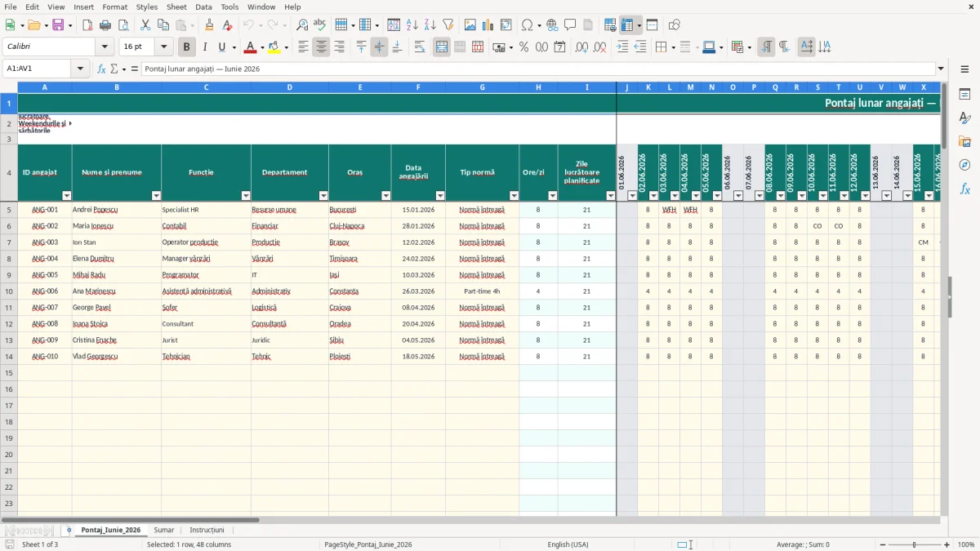
Task: Click the Sort Descending icon
Action: point(430,25)
